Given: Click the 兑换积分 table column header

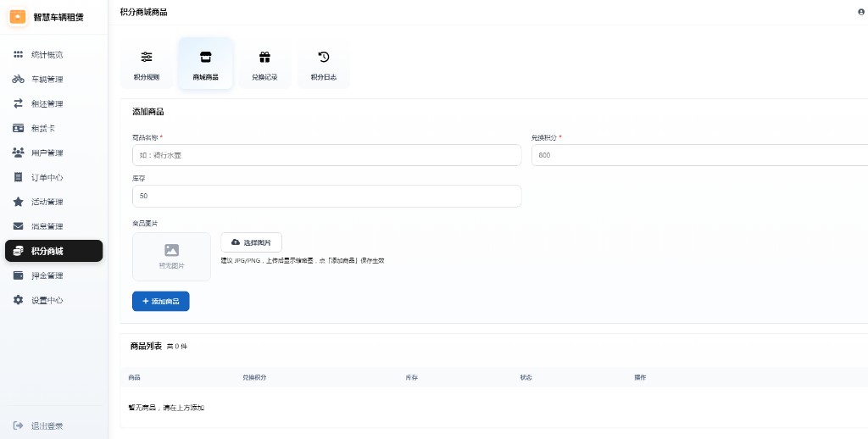Looking at the screenshot, I should coord(254,377).
